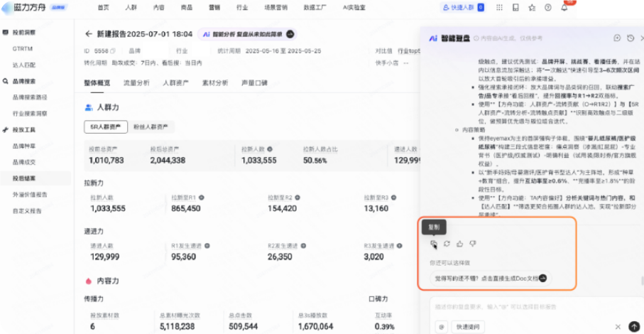Open chat history in 智能复盘 panel

631,38
